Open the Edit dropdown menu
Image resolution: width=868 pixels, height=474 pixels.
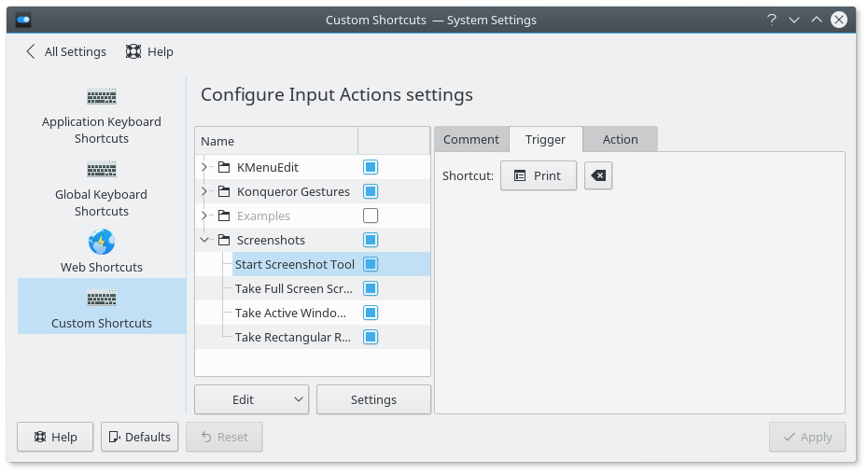[251, 399]
